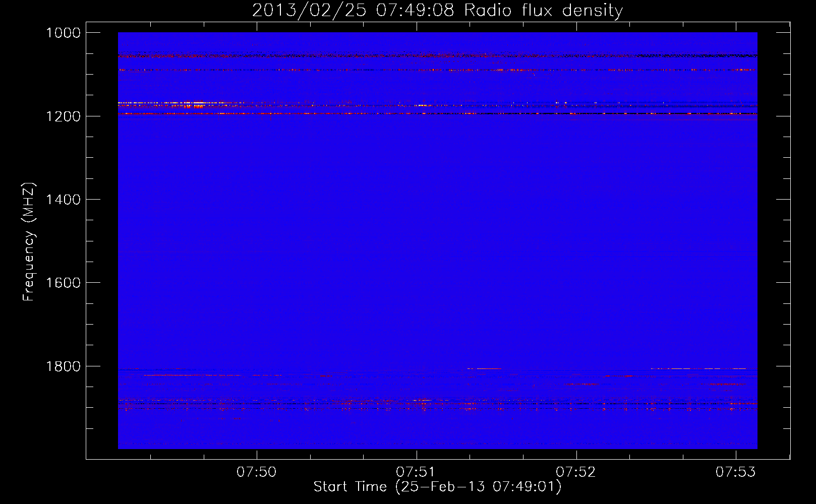
Task: Click the 1800 frequency tick label
Action: point(63,366)
